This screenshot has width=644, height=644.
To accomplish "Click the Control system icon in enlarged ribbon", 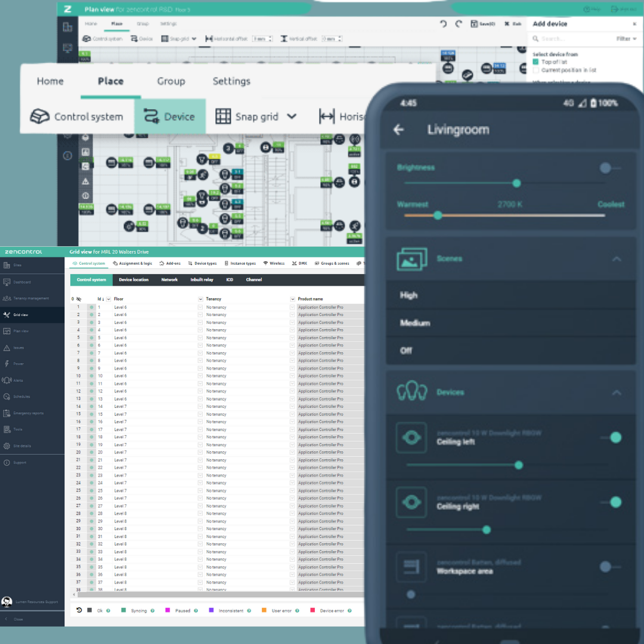I will click(x=39, y=117).
